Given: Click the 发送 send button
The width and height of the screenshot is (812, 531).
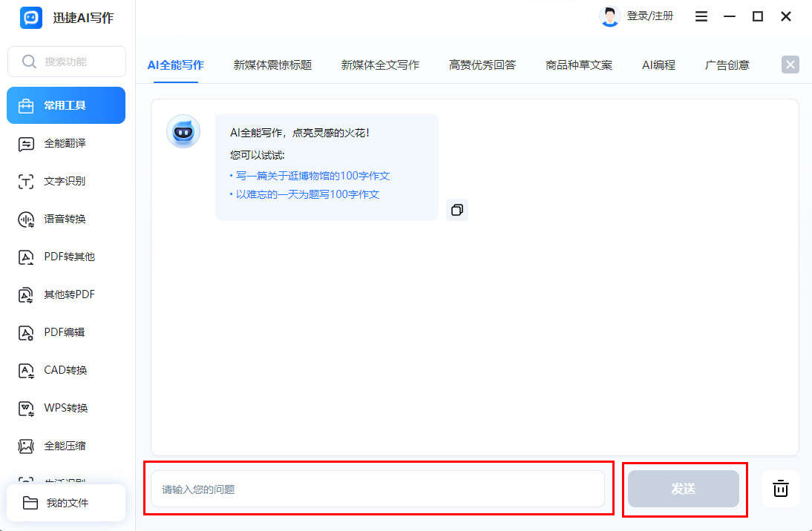Looking at the screenshot, I should 684,489.
